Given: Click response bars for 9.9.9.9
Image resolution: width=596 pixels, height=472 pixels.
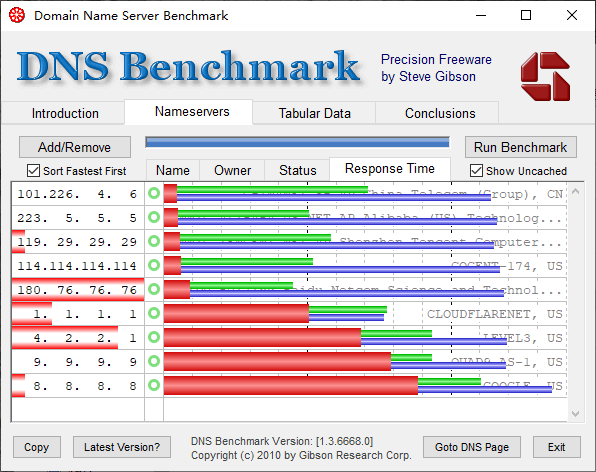Looking at the screenshot, I should tap(335, 361).
